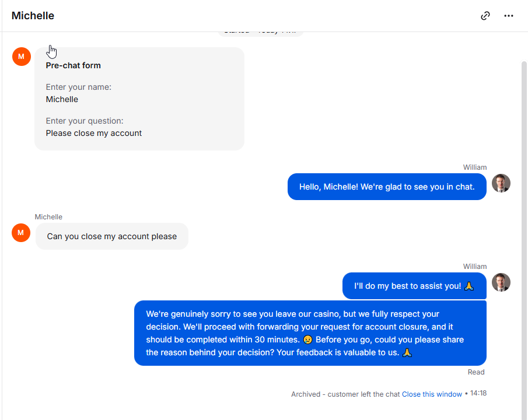Click the 'Archived - customer left the chat' status
The width and height of the screenshot is (528, 420).
(345, 394)
